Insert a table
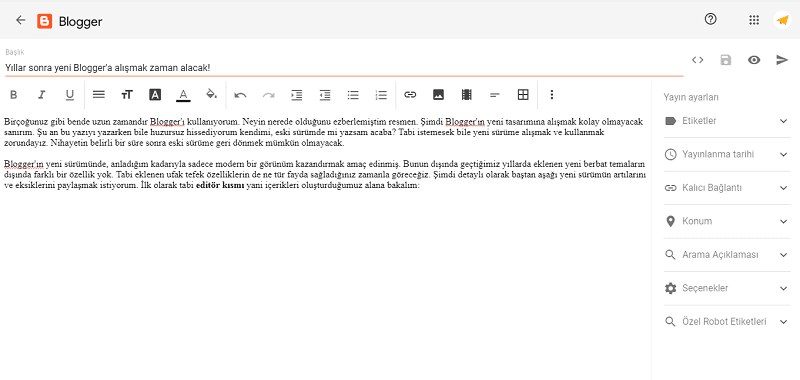Screen dimensions: 800x380 tap(523, 95)
